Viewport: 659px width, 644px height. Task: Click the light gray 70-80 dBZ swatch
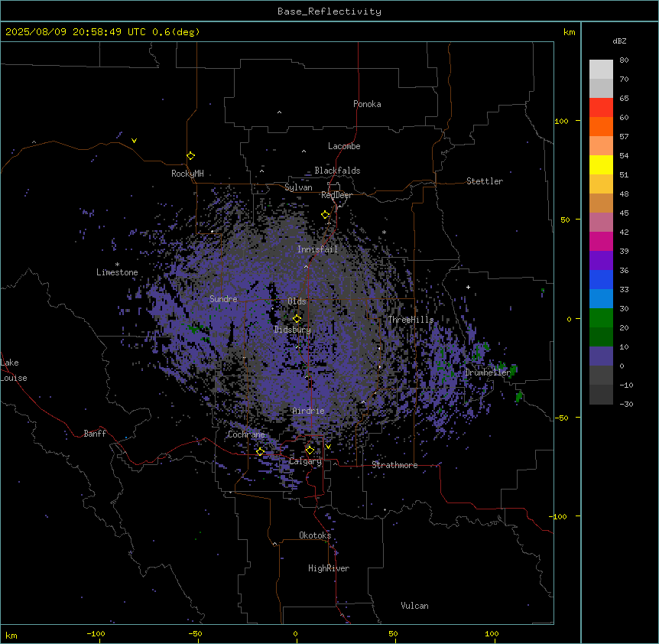[x=601, y=70]
